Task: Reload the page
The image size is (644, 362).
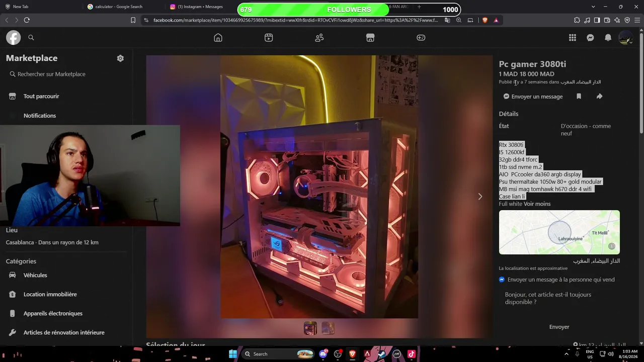Action: [x=27, y=20]
